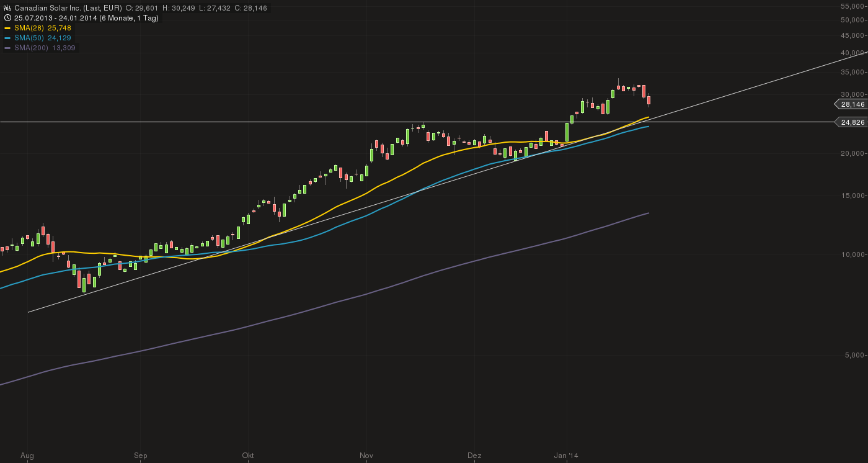Click the "Jan '14" label on time axis
Image resolution: width=868 pixels, height=463 pixels.
(566, 456)
